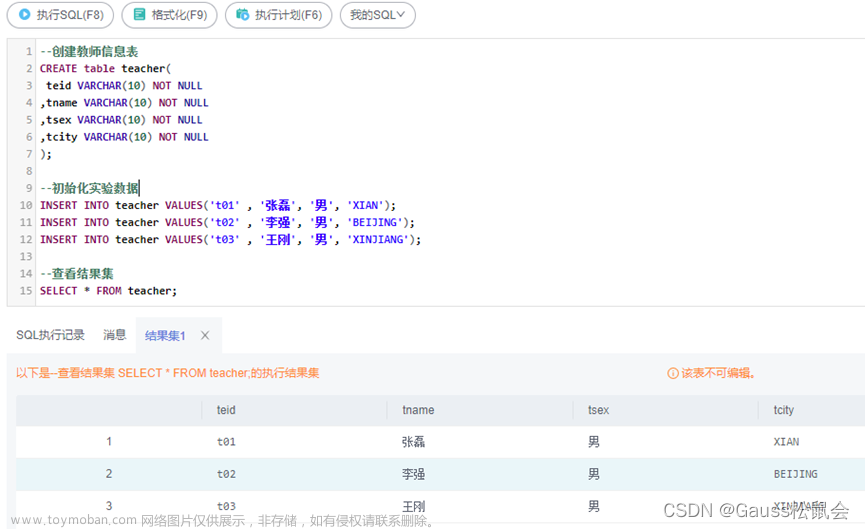The height and width of the screenshot is (529, 865).
Task: Click row number 1 in results
Action: [109, 441]
